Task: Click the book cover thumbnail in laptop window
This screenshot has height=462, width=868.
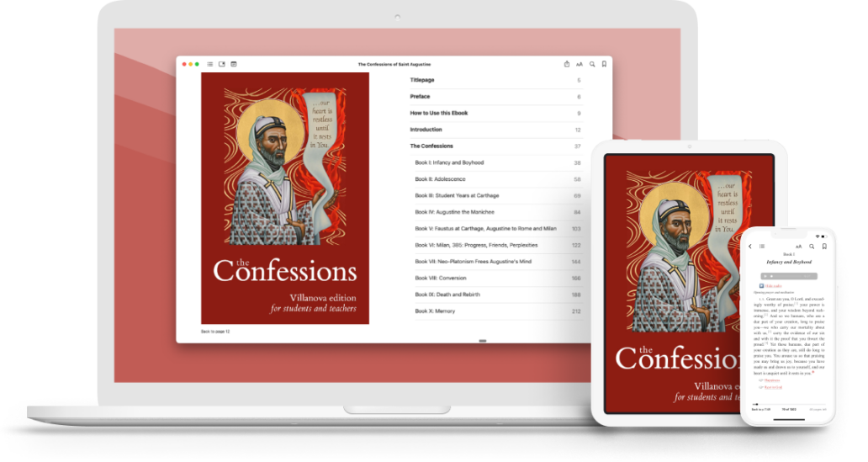Action: coord(285,199)
